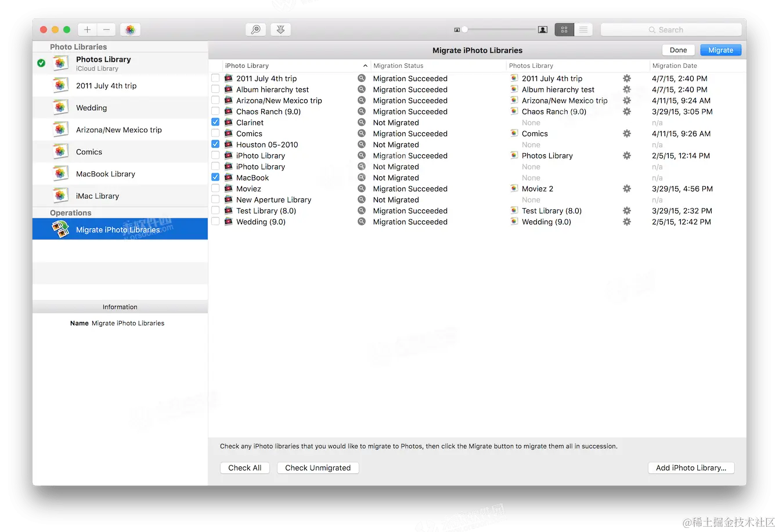Select iMac Library in sidebar
779x532 pixels.
coord(120,196)
